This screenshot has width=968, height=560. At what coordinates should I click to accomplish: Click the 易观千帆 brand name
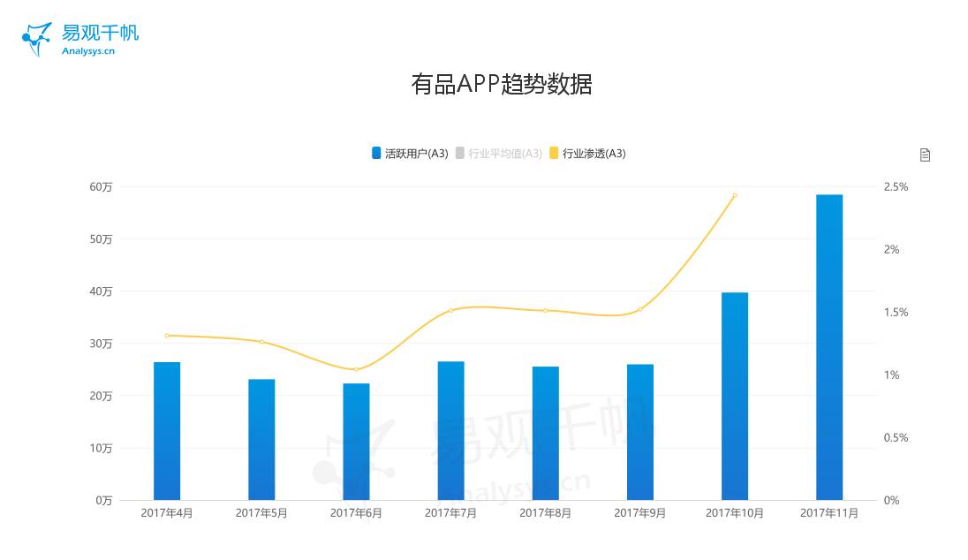coord(100,32)
